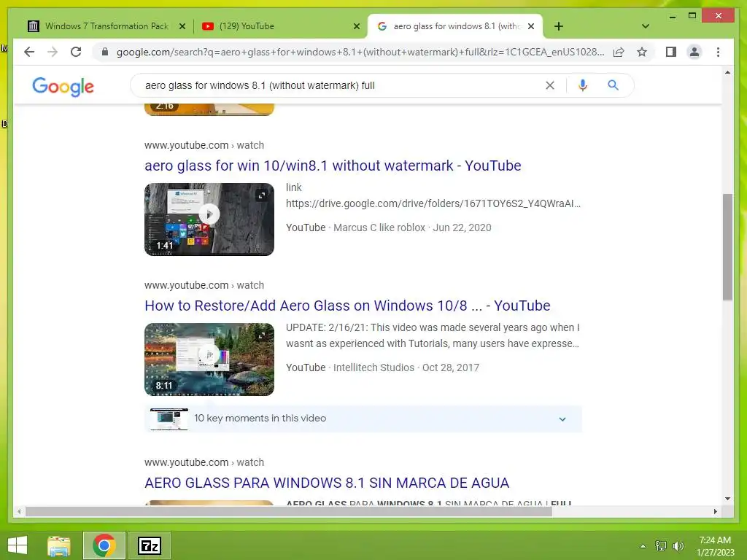The image size is (747, 560).
Task: Close the (129) YouTube tab
Action: tap(356, 26)
